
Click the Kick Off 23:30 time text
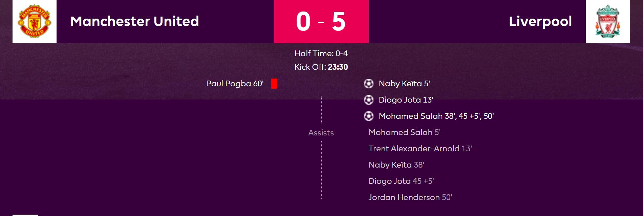point(321,67)
